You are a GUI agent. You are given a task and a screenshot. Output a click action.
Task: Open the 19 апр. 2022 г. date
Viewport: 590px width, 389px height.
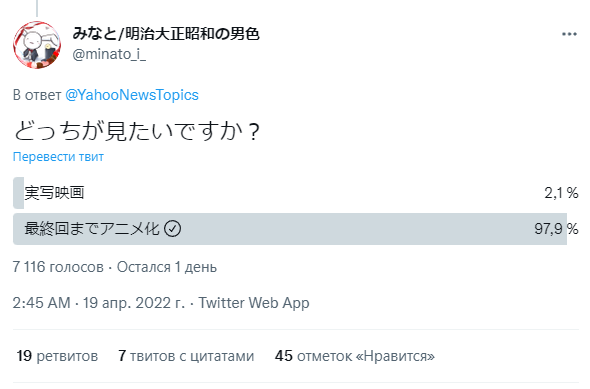[134, 303]
